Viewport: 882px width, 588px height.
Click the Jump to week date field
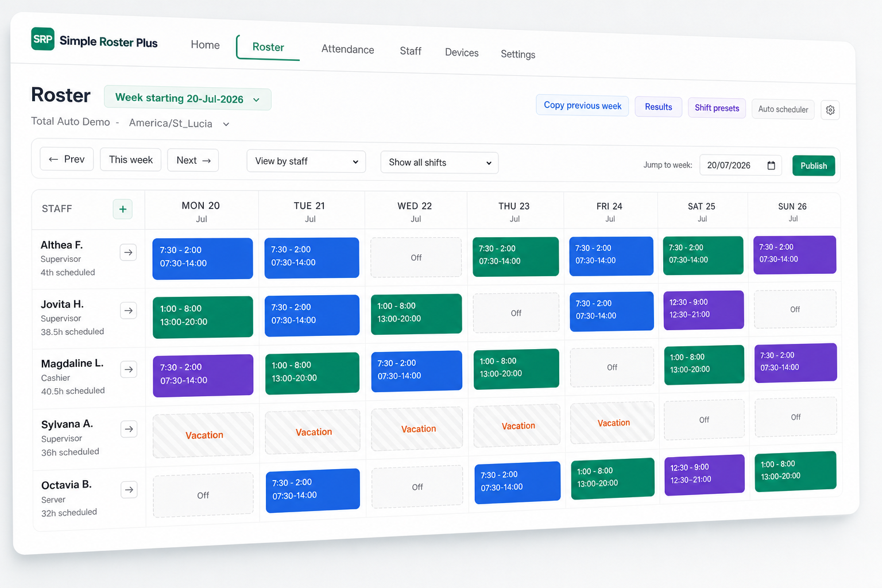click(x=741, y=165)
